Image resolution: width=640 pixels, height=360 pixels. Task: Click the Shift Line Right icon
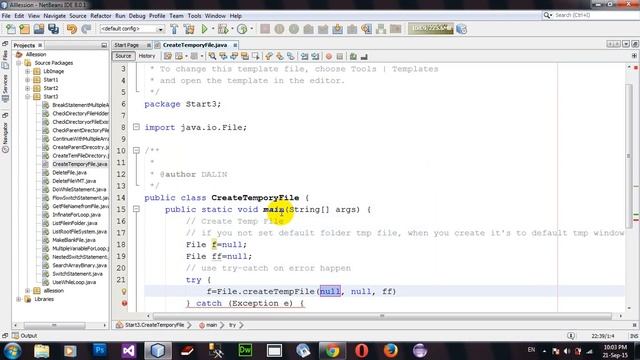pyautogui.click(x=315, y=56)
